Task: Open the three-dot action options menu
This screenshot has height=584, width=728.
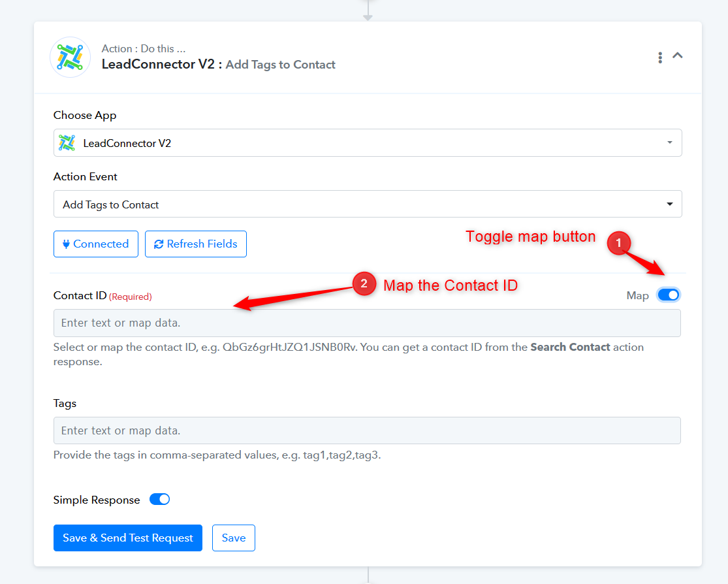Action: 659,57
